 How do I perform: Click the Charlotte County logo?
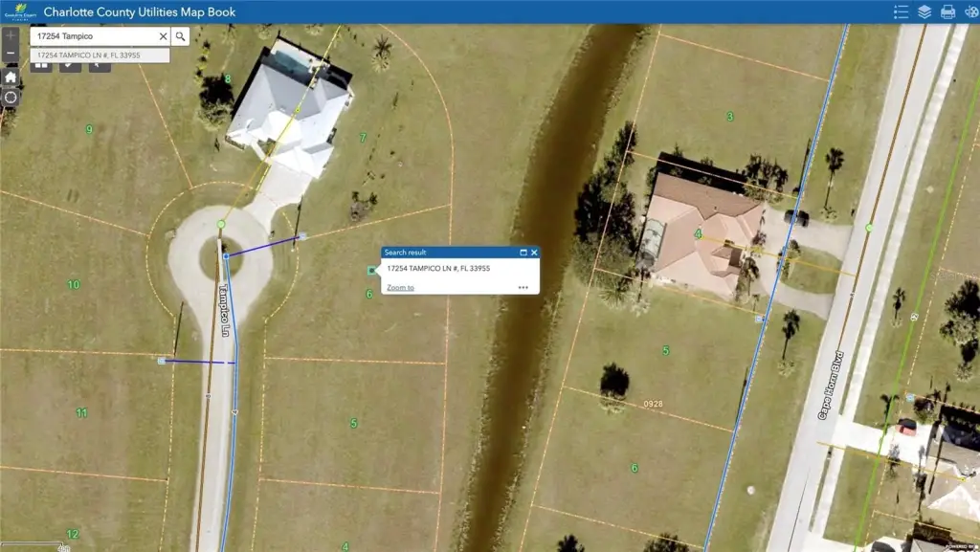18,12
